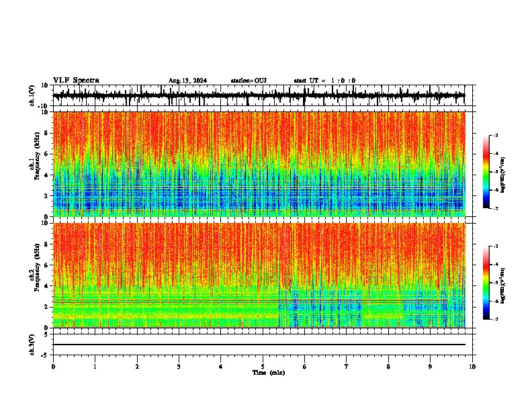The width and height of the screenshot is (532, 411).
Task: Click the "ch.3(V)" axis label
Action: click(32, 345)
